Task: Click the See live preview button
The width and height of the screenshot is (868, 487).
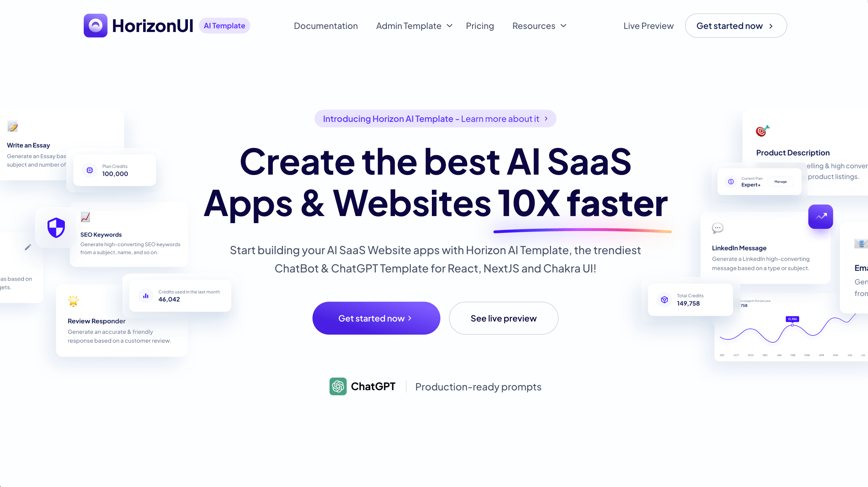Action: pyautogui.click(x=504, y=318)
